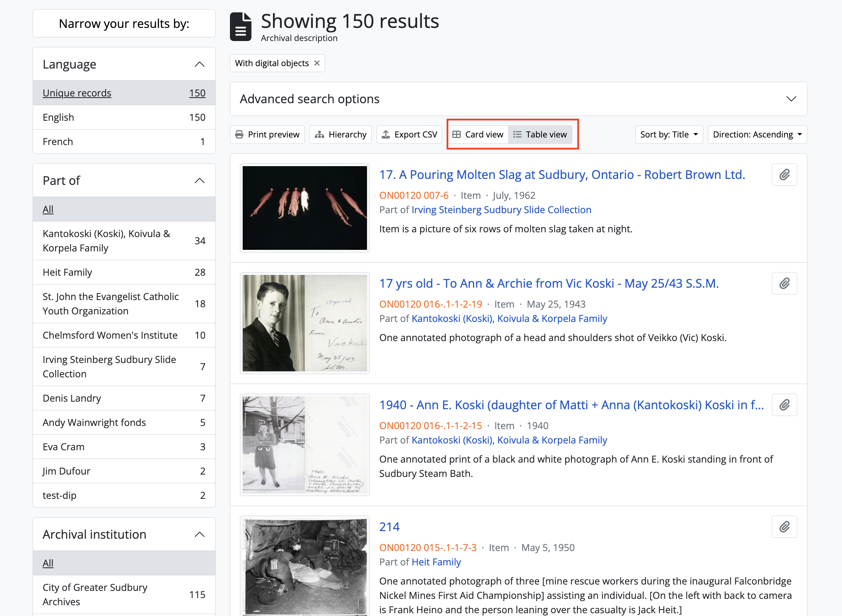This screenshot has height=616, width=842.
Task: Click the molten slag photo thumbnail
Action: (x=304, y=208)
